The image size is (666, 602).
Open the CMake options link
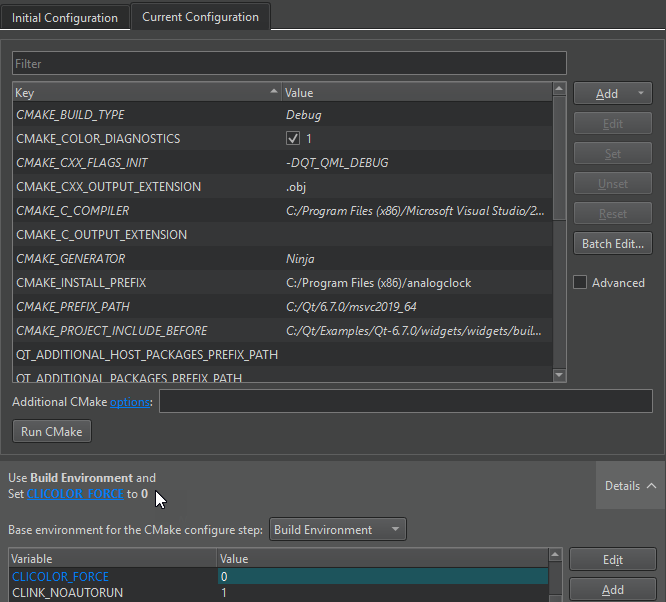[x=130, y=402]
